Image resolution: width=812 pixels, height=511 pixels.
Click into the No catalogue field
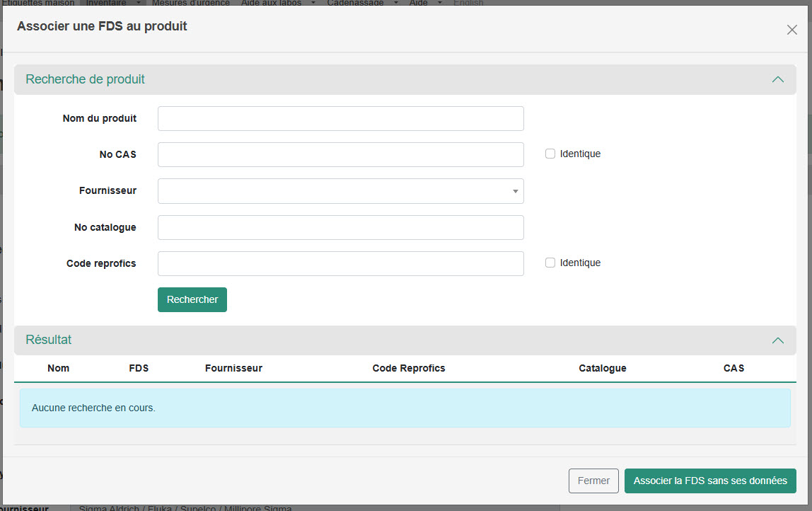pyautogui.click(x=340, y=228)
